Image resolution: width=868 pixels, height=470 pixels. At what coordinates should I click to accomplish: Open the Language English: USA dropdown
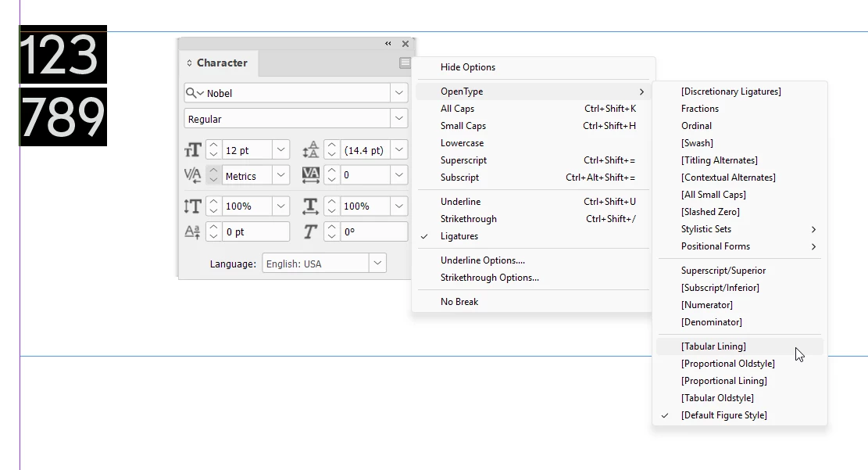click(x=377, y=264)
